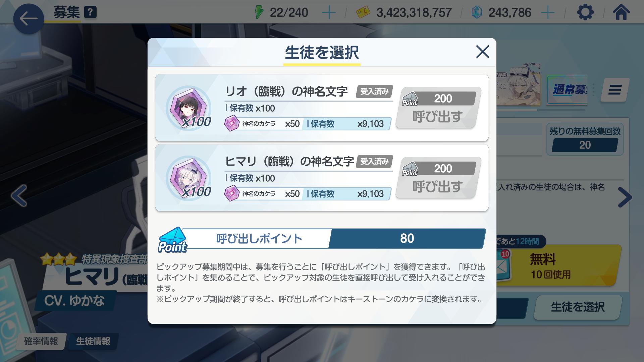The width and height of the screenshot is (644, 362).
Task: Open the settings gear
Action: (585, 13)
